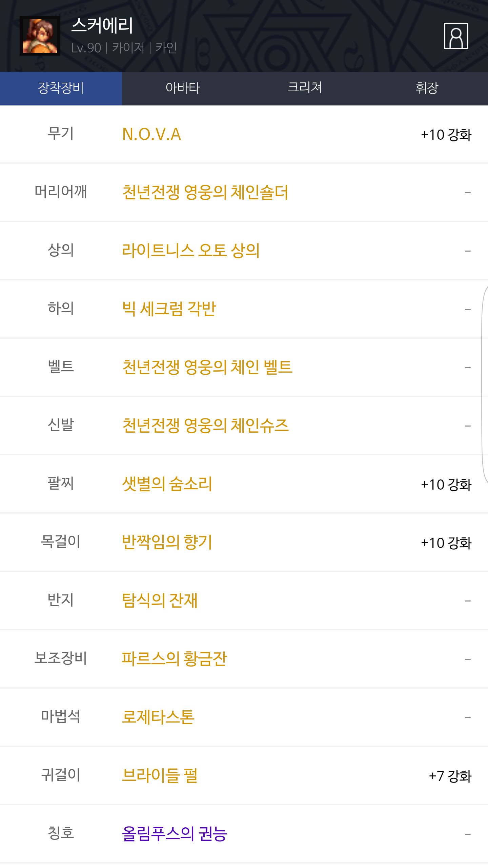Open the 샛별의 숨소리 bracelet item
Viewport: 488px width, 868px height.
pos(167,484)
